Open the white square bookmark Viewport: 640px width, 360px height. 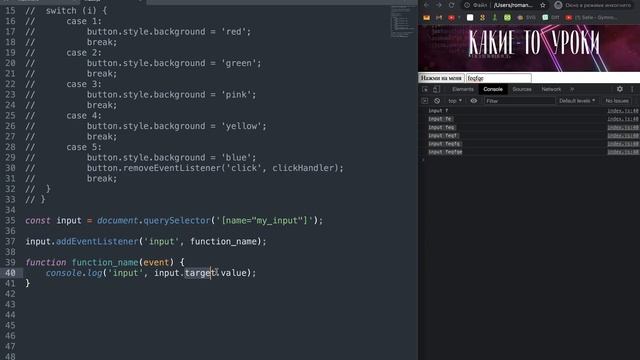click(x=470, y=18)
